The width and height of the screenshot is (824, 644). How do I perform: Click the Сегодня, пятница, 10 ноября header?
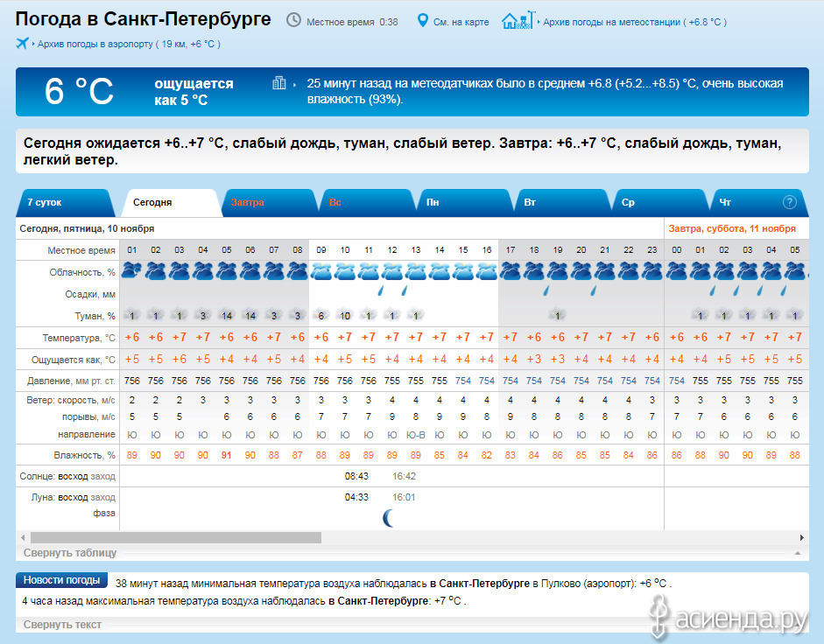pos(87,228)
